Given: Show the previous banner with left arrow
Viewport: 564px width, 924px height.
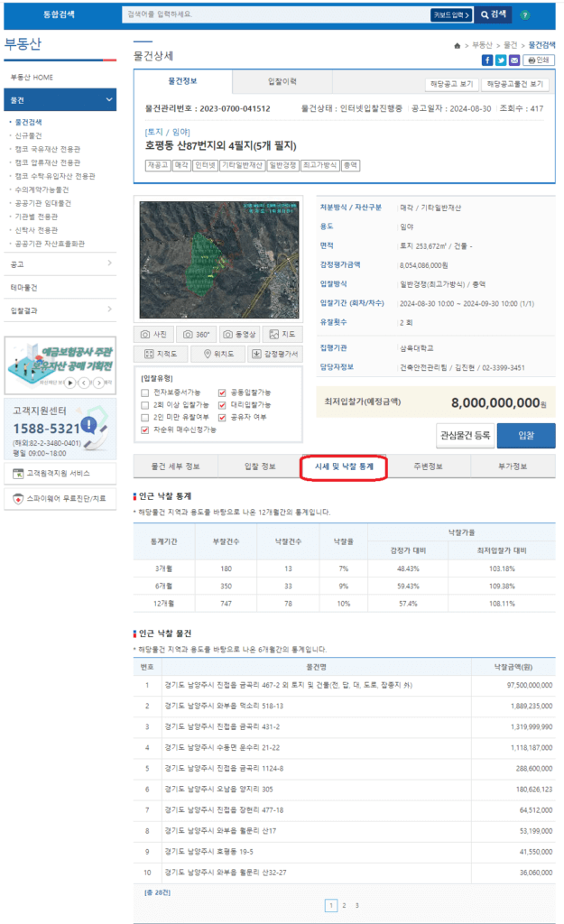Looking at the screenshot, I should click(x=84, y=383).
